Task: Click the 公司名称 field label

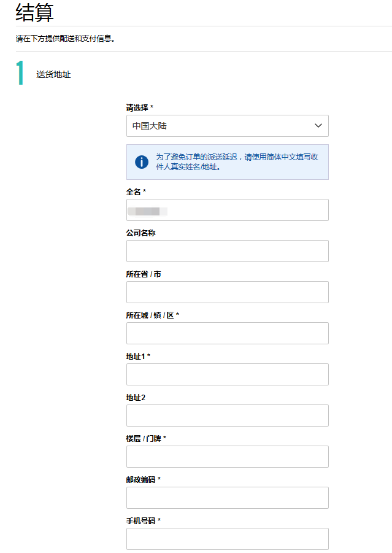Action: pyautogui.click(x=140, y=233)
